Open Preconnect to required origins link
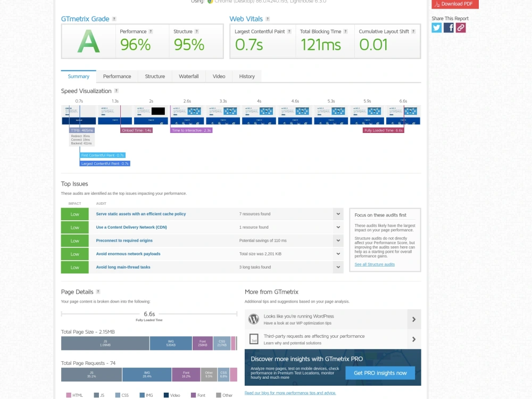532x399 pixels. pyautogui.click(x=124, y=240)
